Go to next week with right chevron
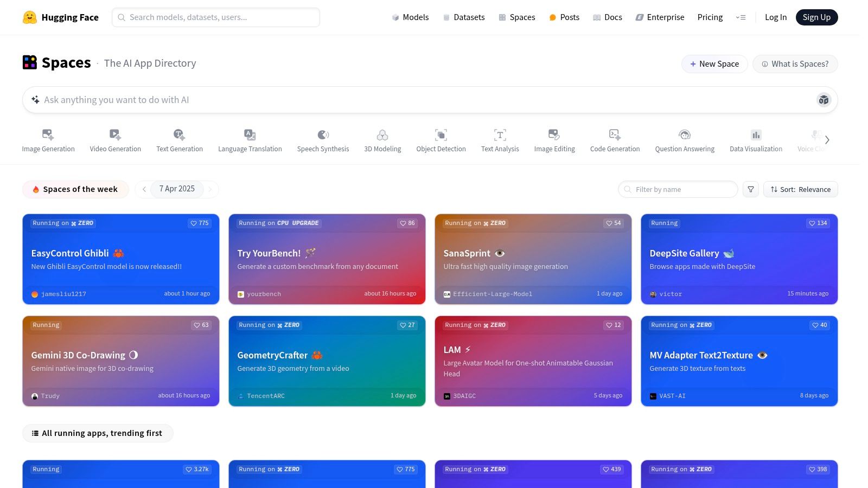This screenshot has height=488, width=868. 210,189
